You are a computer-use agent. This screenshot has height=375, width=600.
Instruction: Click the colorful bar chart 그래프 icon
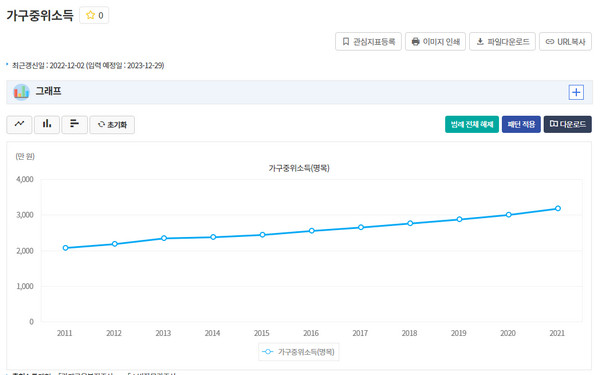21,92
